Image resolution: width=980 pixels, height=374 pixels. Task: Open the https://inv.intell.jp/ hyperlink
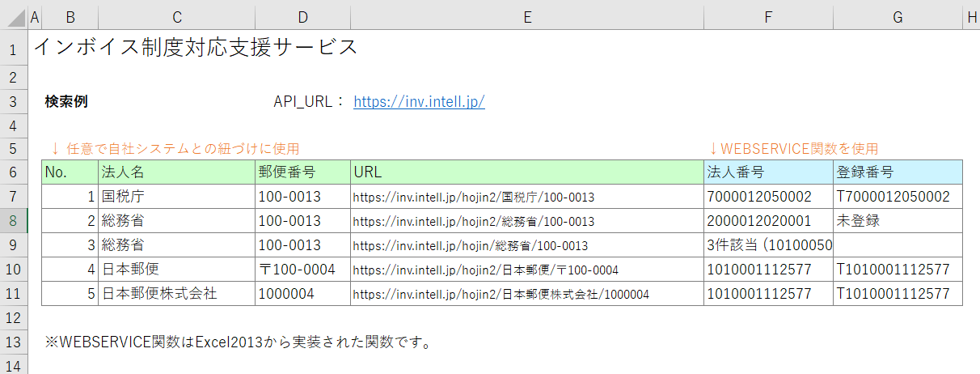coord(419,102)
